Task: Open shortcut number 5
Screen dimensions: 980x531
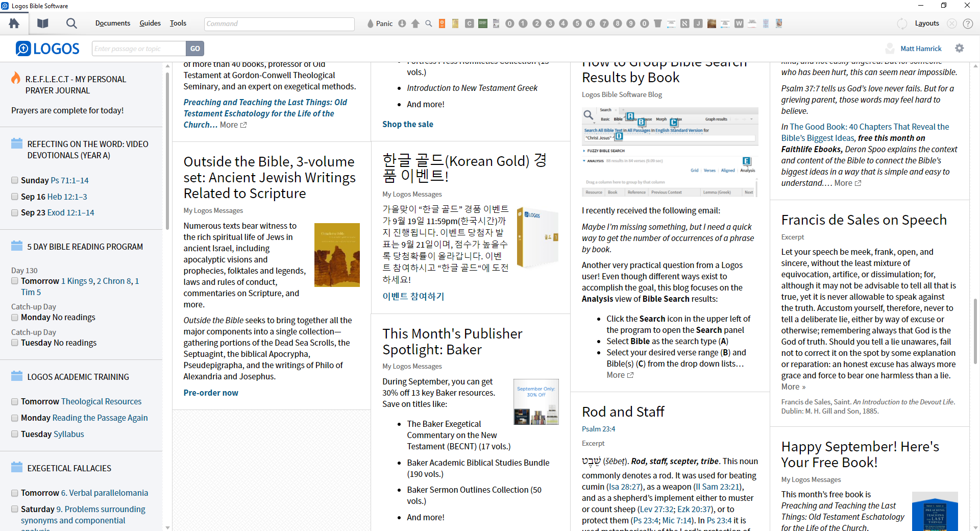Action: 577,23
